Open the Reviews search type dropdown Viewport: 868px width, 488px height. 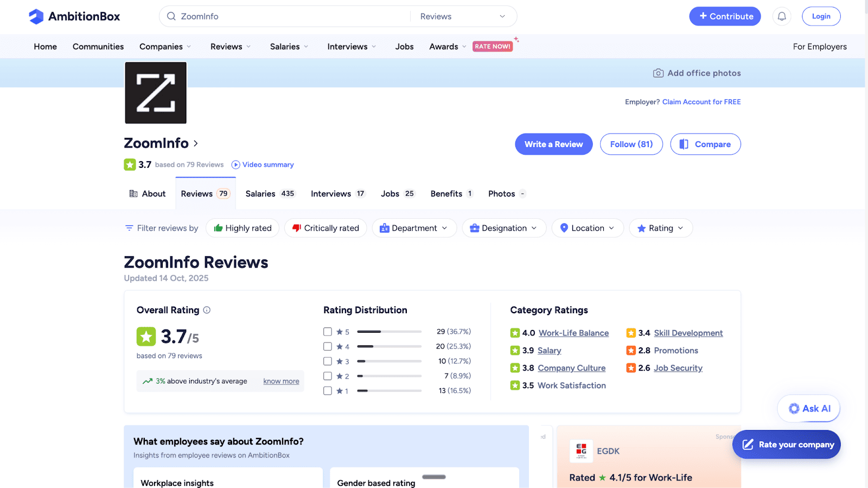[x=463, y=16]
